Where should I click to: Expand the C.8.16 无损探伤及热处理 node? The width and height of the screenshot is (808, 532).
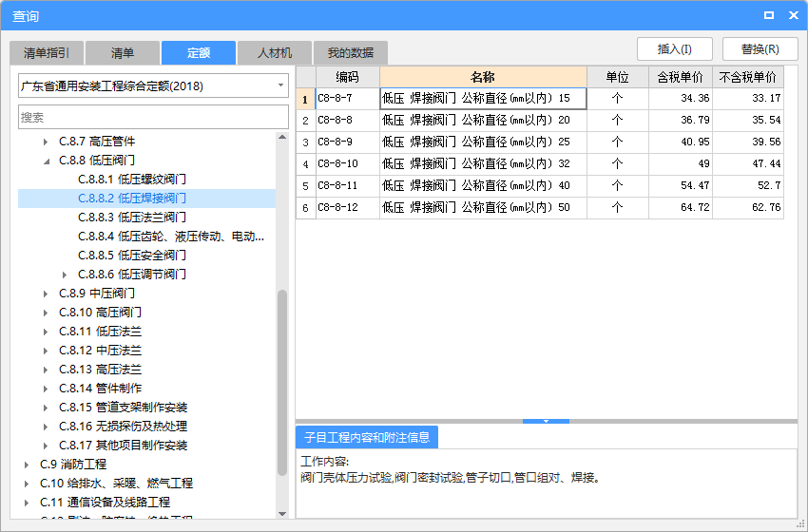(46, 427)
